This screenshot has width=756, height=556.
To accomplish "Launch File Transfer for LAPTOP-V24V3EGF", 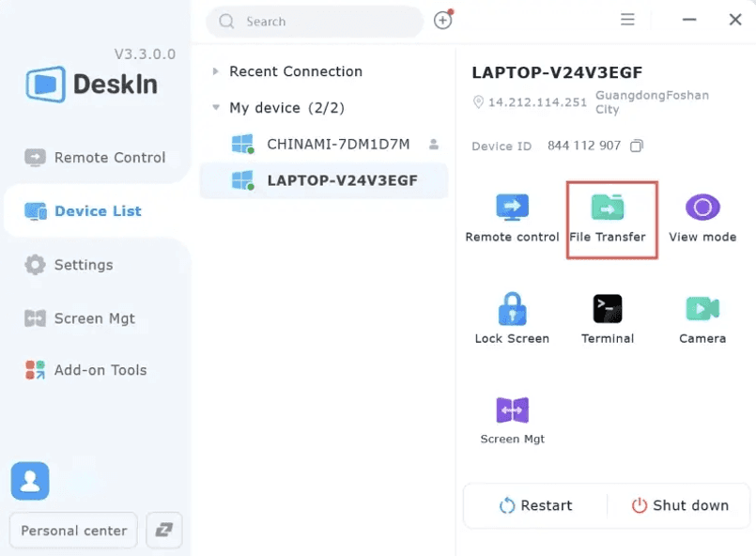I will click(x=608, y=218).
